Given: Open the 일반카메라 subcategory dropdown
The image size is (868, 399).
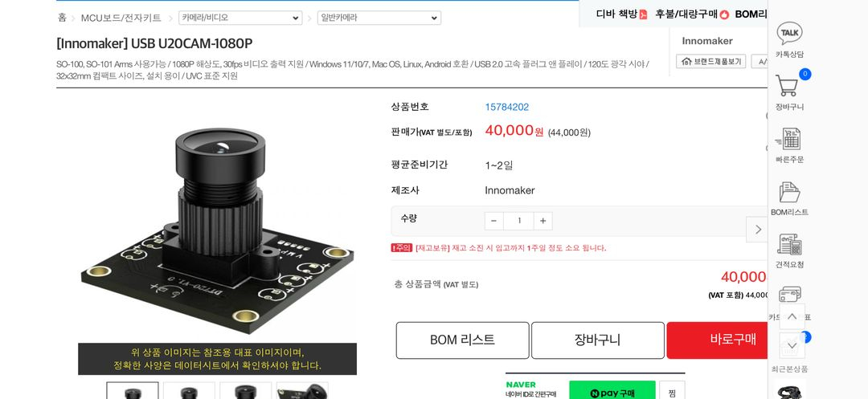Looking at the screenshot, I should coord(379,18).
